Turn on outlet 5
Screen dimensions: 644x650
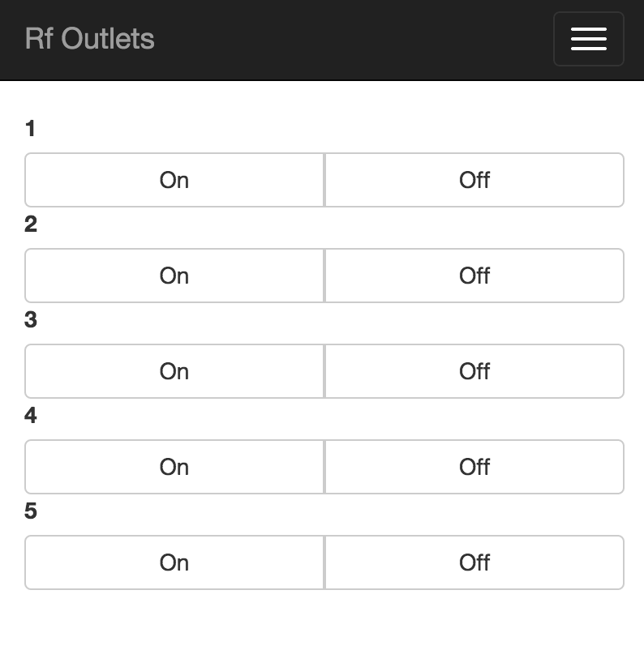point(174,562)
